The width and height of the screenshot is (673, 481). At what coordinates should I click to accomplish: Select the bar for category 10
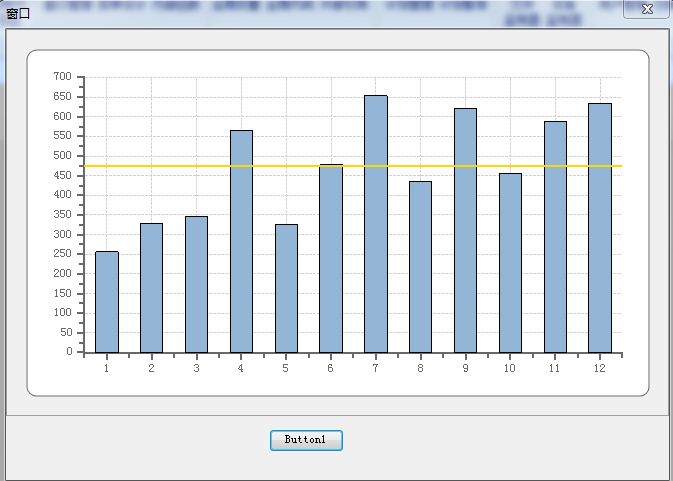(x=510, y=263)
